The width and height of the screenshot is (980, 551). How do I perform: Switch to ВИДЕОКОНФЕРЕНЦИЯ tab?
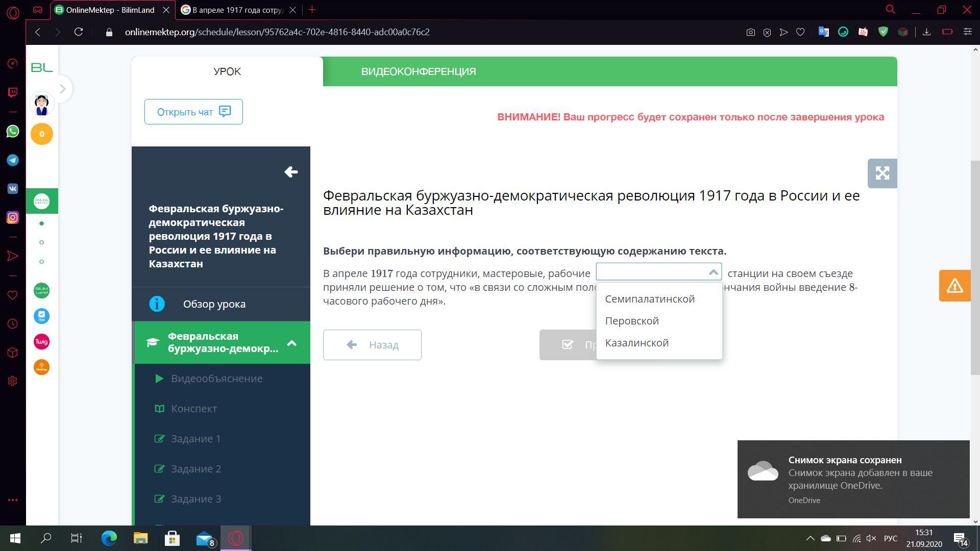pos(418,71)
